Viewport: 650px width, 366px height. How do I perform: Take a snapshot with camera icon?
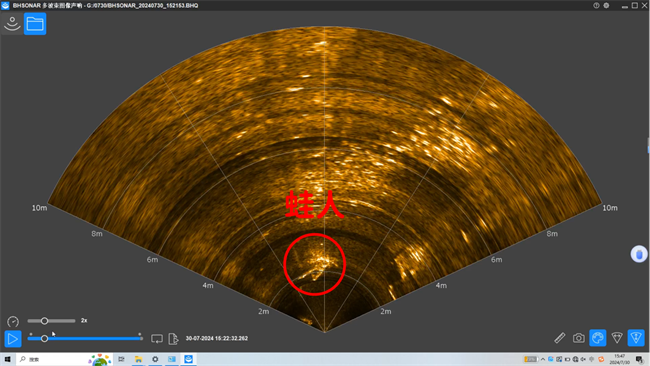coord(579,338)
